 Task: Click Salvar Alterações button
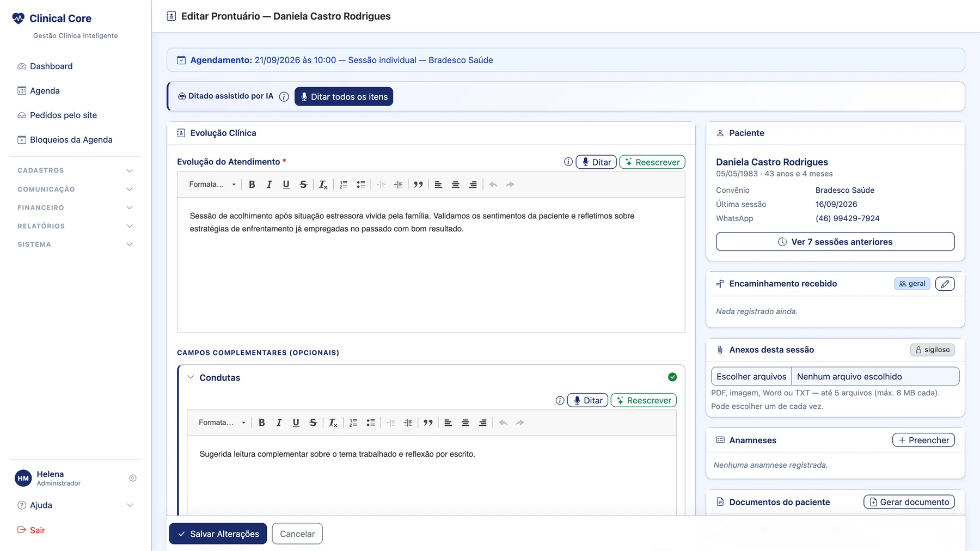218,534
